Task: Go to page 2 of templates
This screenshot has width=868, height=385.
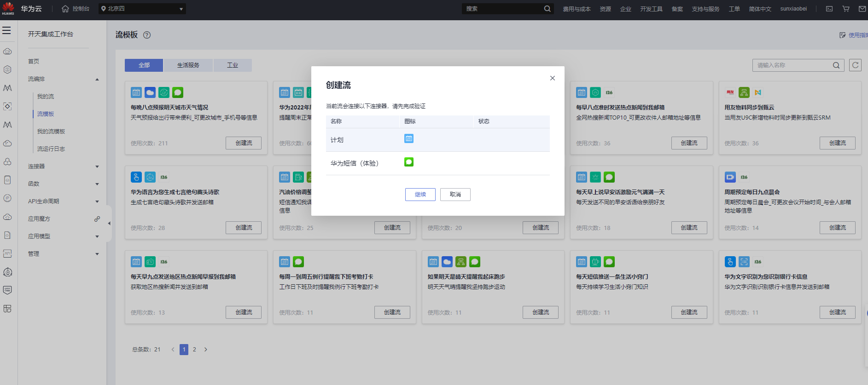Action: (x=194, y=350)
